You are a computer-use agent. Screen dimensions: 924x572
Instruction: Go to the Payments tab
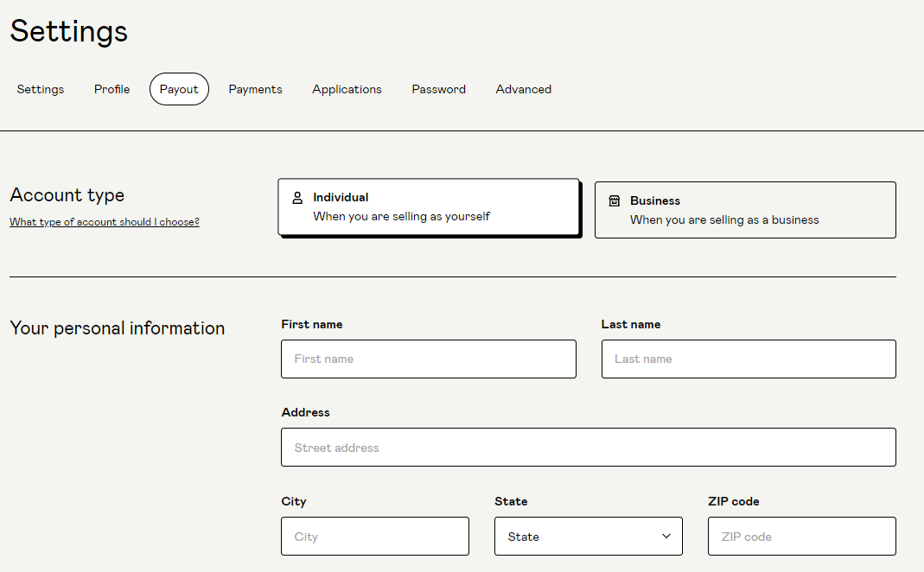coord(255,89)
